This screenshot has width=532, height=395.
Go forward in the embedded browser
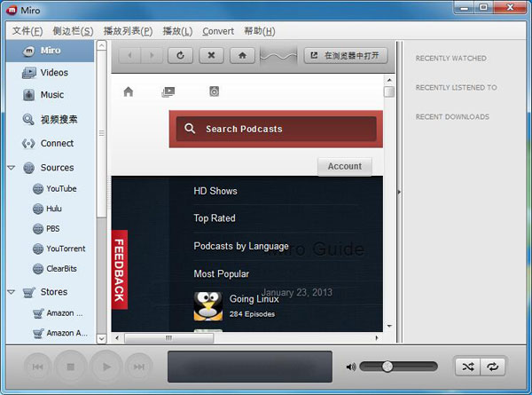pos(152,55)
